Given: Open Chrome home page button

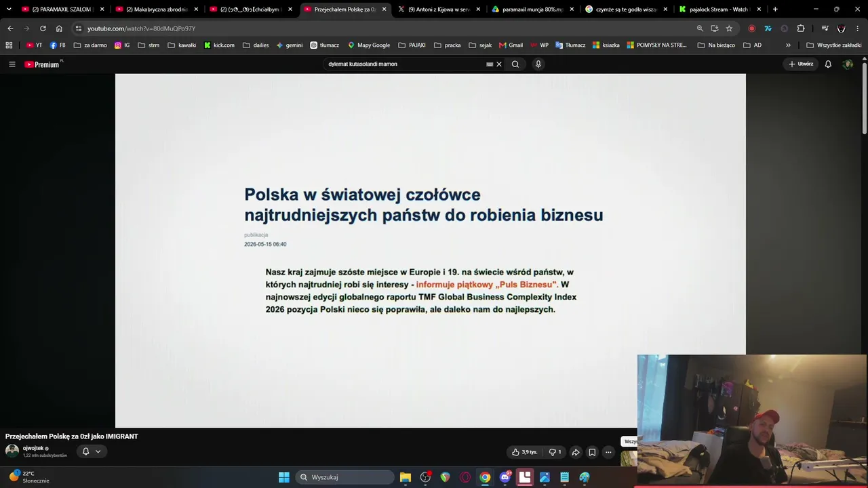Looking at the screenshot, I should coord(59,28).
